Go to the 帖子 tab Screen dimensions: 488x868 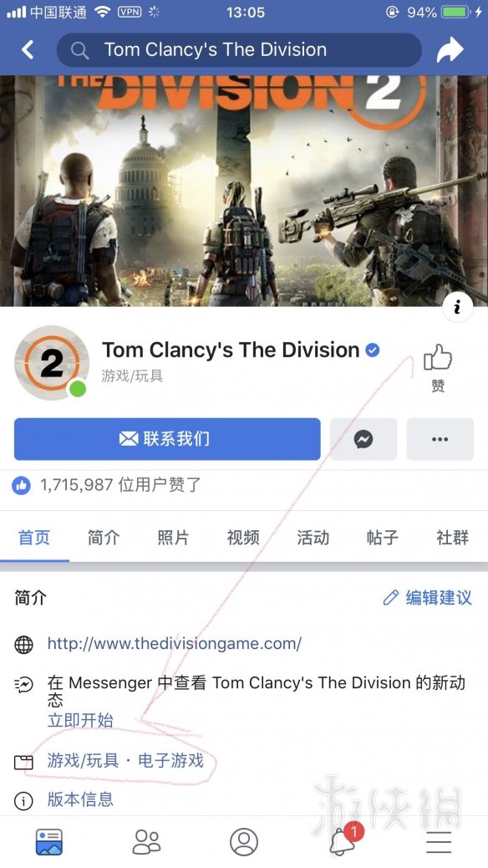(383, 537)
